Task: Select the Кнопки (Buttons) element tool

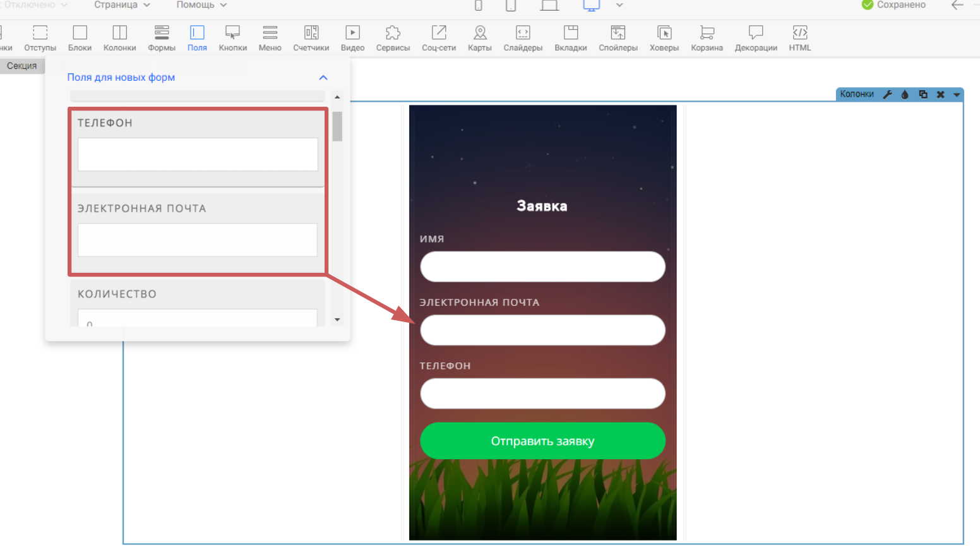Action: (232, 38)
